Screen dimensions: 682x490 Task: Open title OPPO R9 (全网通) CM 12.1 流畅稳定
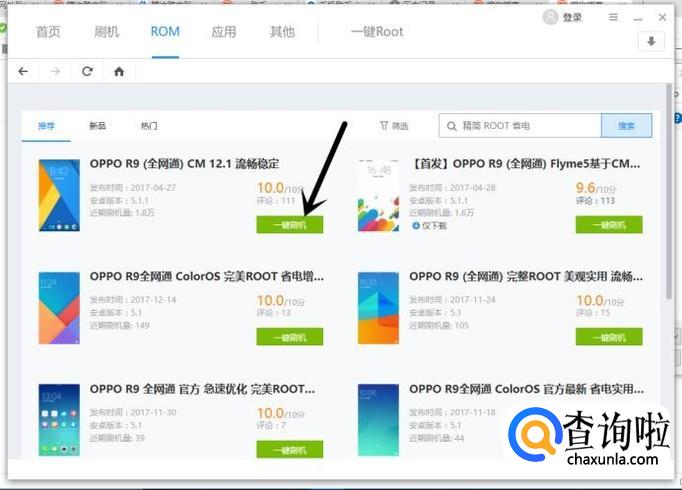point(184,164)
